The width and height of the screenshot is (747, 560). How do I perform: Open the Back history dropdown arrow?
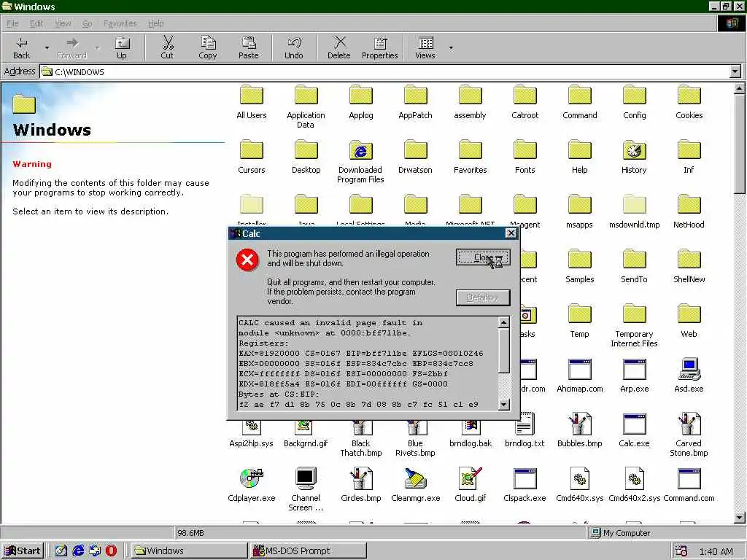[47, 47]
